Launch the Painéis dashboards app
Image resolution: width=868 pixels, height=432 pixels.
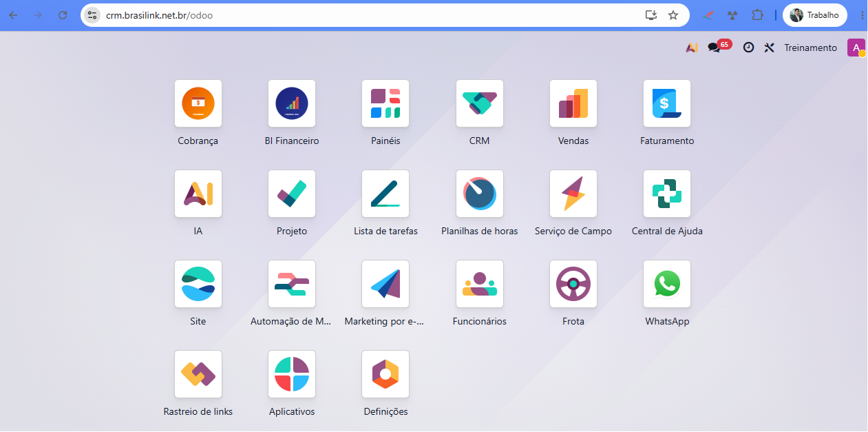pos(385,103)
